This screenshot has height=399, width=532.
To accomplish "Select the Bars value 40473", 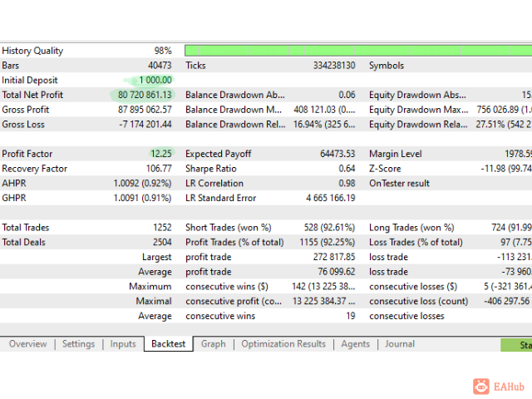I will 160,65.
